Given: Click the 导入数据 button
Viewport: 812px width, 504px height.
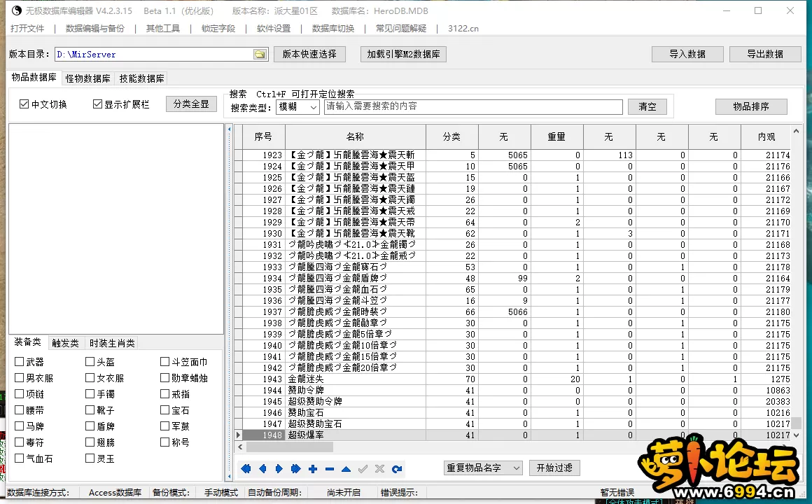Looking at the screenshot, I should click(687, 54).
